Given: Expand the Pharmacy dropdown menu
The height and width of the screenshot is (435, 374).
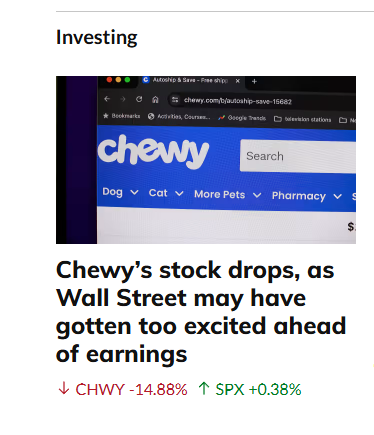Looking at the screenshot, I should (307, 196).
